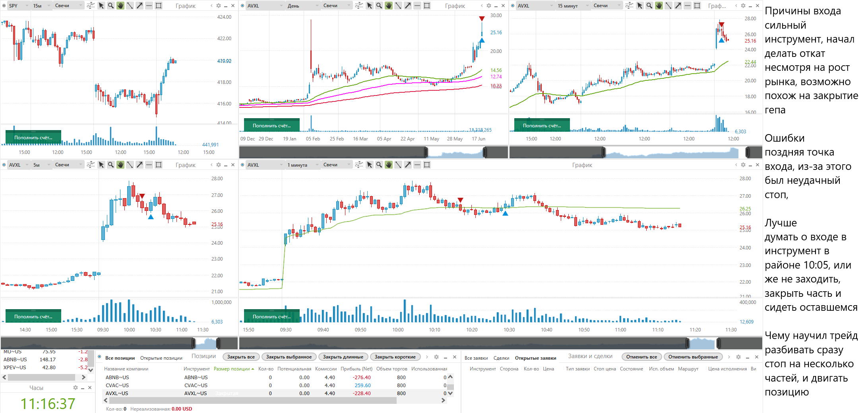Toggle link radio button on AVXL 5м chart
Image resolution: width=868 pixels, height=413 pixels.
(x=4, y=165)
